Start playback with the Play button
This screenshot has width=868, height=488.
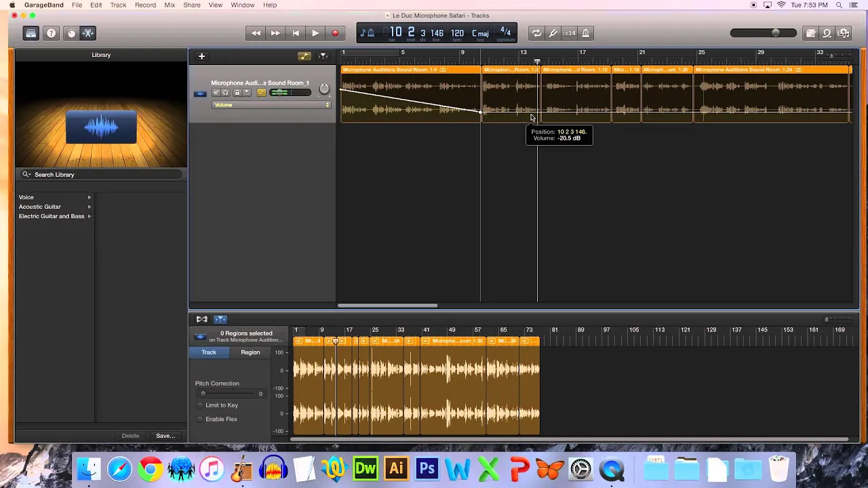(315, 33)
